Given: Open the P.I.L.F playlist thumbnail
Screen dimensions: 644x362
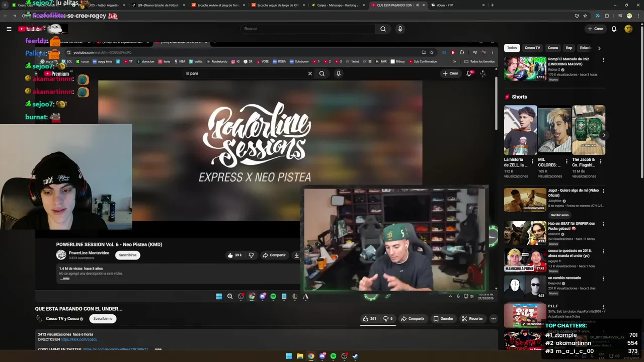Looking at the screenshot, I should (525, 315).
